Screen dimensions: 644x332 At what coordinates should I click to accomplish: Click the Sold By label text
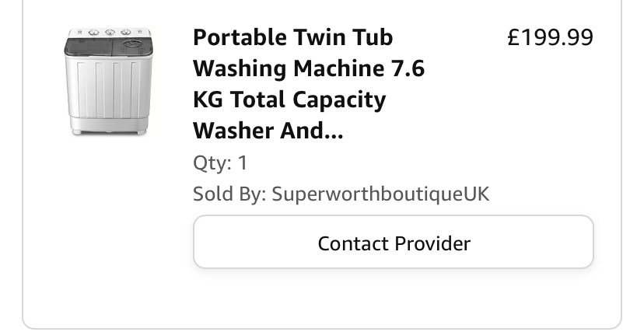pyautogui.click(x=229, y=194)
